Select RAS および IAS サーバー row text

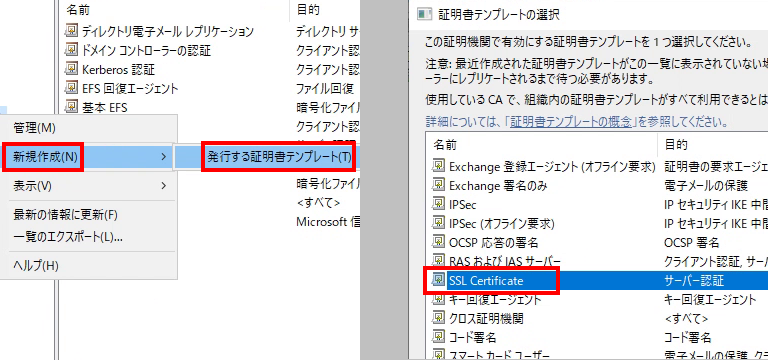click(x=504, y=261)
